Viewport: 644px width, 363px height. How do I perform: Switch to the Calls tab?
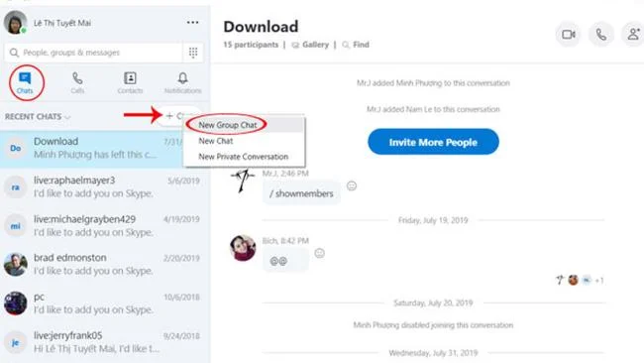pos(77,82)
